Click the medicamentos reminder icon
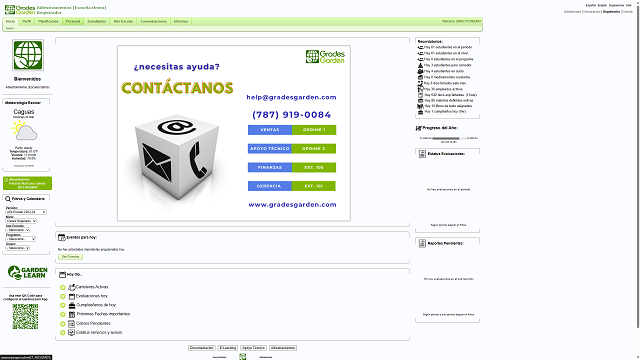Screen dimensions: 640x360 tap(420, 77)
